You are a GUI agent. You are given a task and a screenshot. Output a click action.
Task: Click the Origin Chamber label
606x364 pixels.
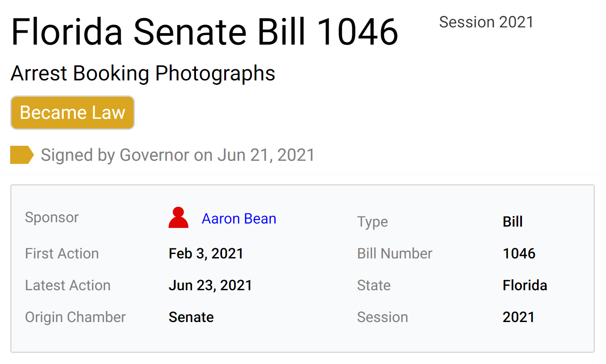coord(75,317)
